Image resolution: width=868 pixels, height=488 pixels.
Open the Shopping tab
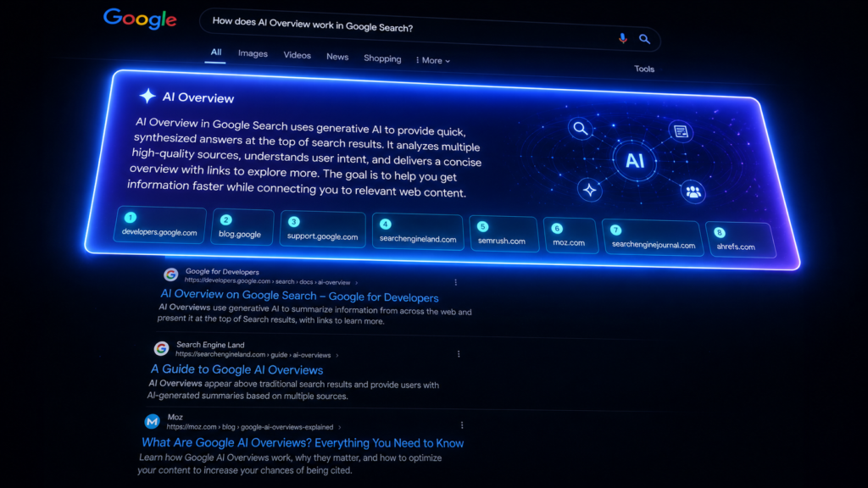point(382,58)
